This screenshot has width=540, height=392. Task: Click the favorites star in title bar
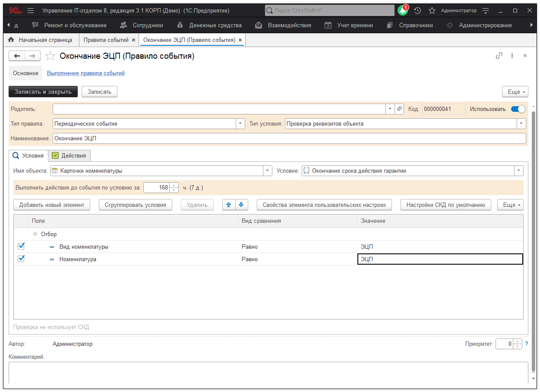click(432, 10)
